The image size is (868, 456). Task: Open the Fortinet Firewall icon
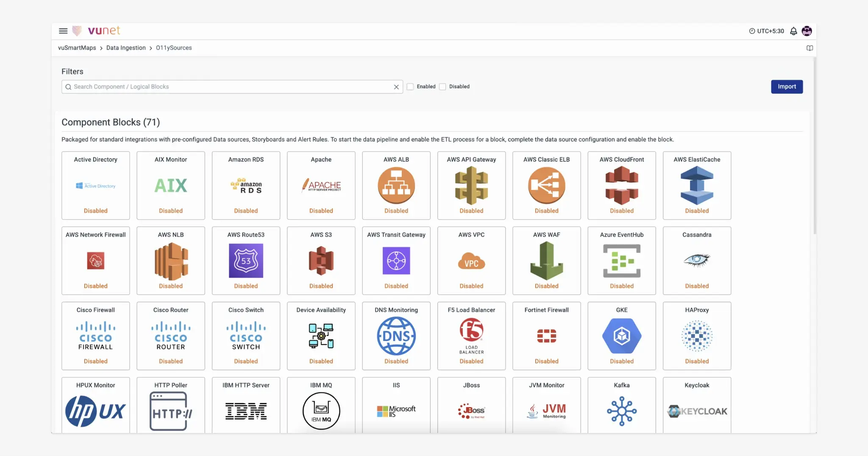(x=547, y=336)
